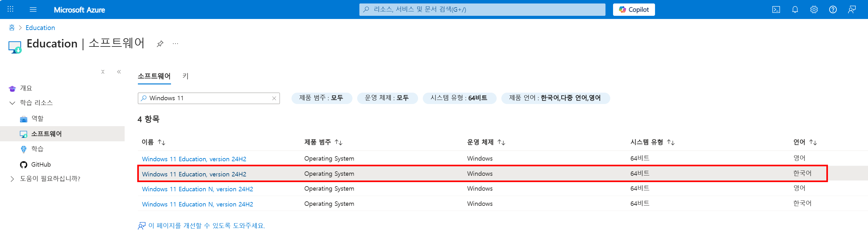This screenshot has height=233, width=868.
Task: Click the Microsoft Azure logo text
Action: (79, 10)
